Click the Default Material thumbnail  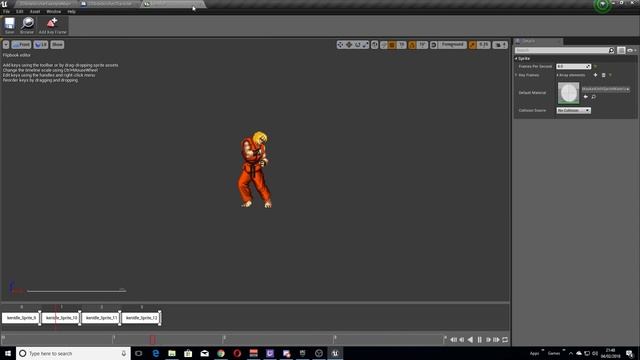pos(569,93)
